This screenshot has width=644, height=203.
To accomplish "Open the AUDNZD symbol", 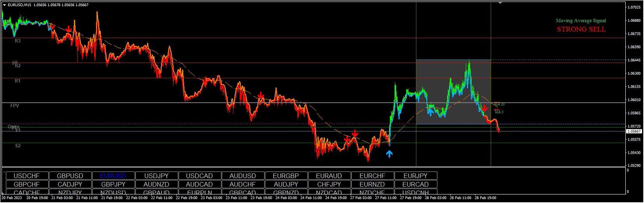I will [x=156, y=184].
